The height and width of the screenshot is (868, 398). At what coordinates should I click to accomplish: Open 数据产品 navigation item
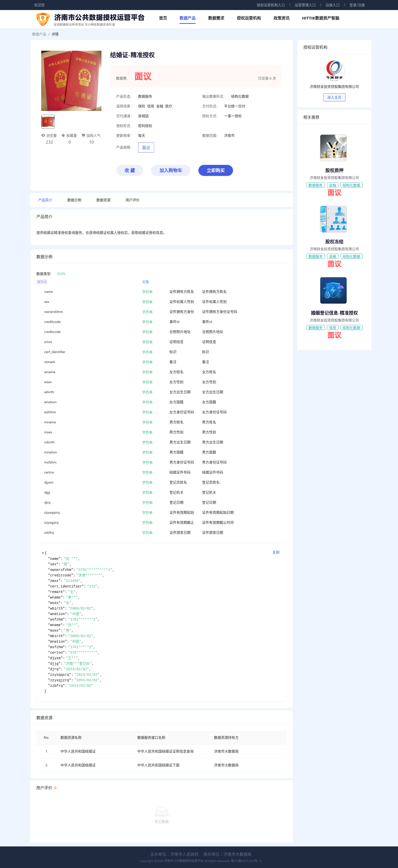pos(188,18)
